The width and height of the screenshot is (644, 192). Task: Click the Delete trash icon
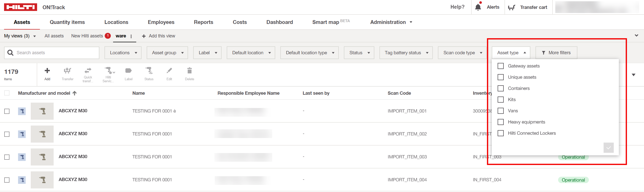coord(189,71)
